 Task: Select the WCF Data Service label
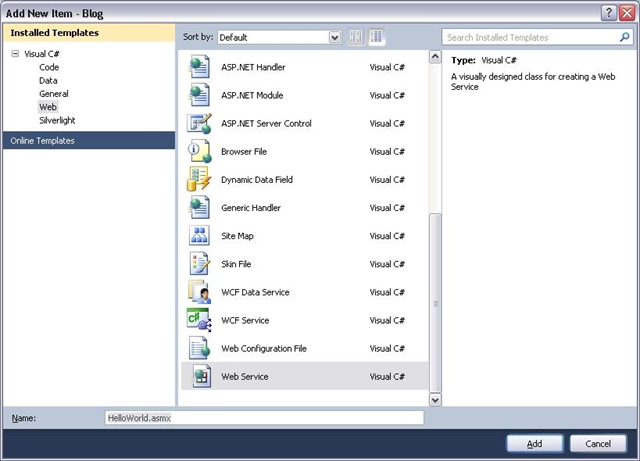(x=255, y=292)
